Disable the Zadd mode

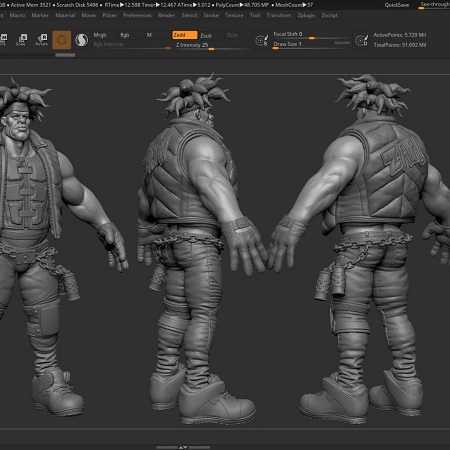184,35
